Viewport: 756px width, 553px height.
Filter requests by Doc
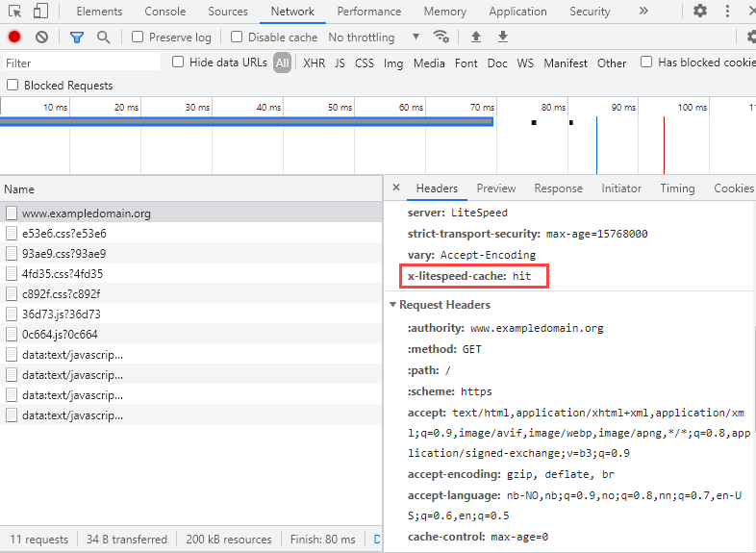click(x=497, y=63)
